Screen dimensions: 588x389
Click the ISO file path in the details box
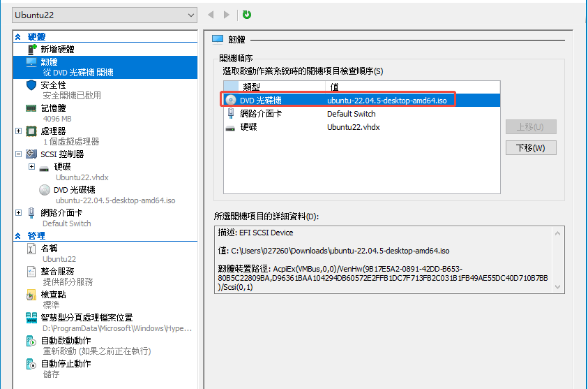[340, 251]
